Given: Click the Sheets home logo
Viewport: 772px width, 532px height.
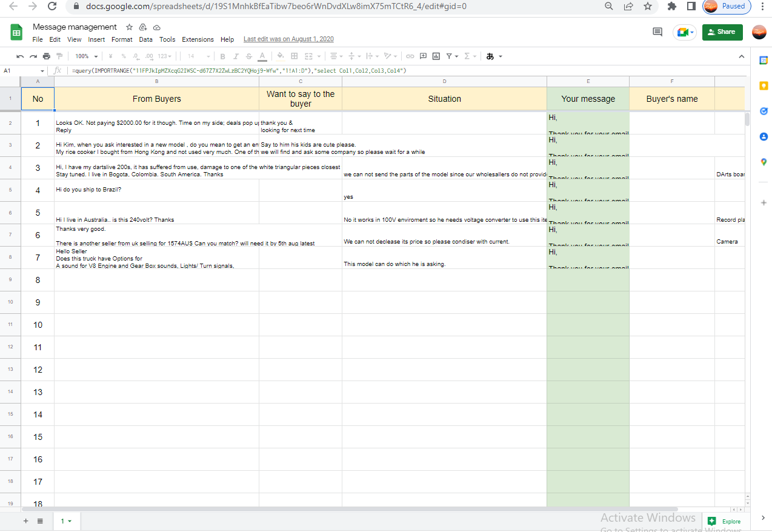Looking at the screenshot, I should [17, 32].
